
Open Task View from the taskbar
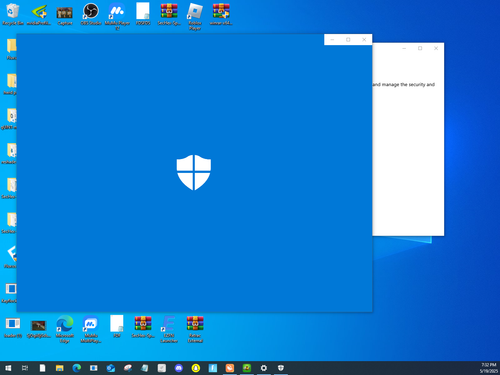[x=25, y=368]
